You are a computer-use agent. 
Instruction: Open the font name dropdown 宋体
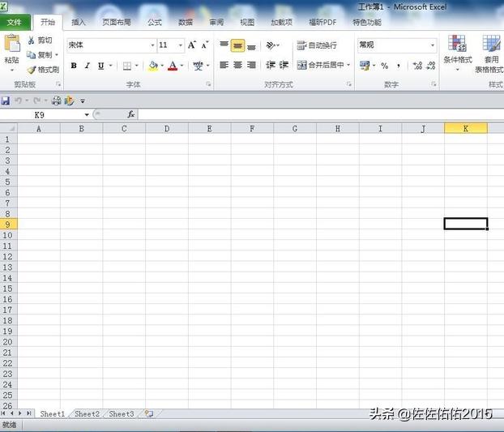pos(152,45)
